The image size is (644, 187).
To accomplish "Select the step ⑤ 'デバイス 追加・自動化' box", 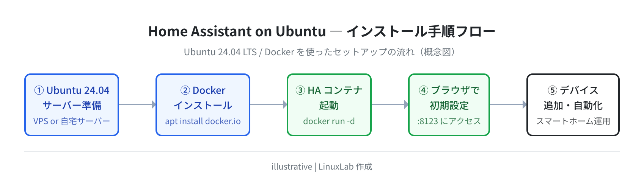I will (x=573, y=105).
